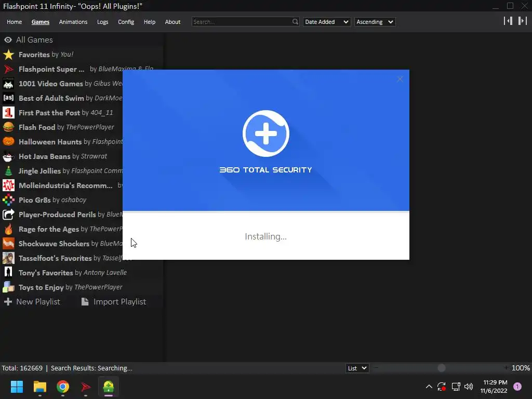This screenshot has height=399, width=532.
Task: Adjust the thumbnail scale slider knob
Action: pyautogui.click(x=442, y=368)
